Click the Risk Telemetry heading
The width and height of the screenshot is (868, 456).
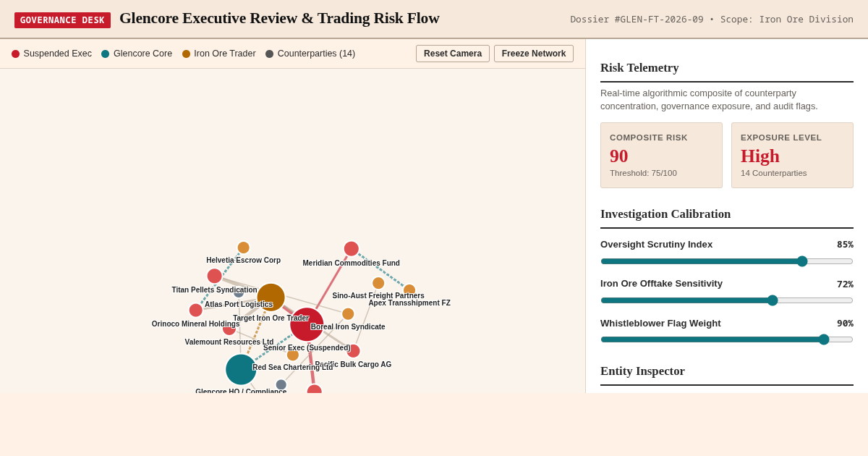pyautogui.click(x=639, y=68)
